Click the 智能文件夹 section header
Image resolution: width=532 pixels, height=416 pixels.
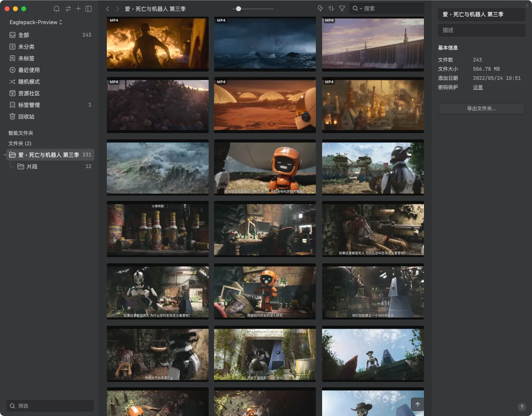pyautogui.click(x=21, y=133)
